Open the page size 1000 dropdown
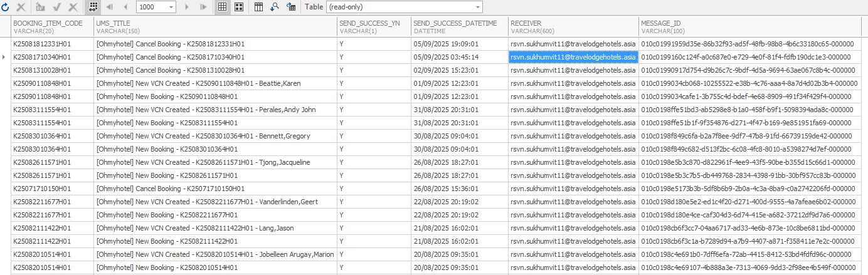 (172, 7)
